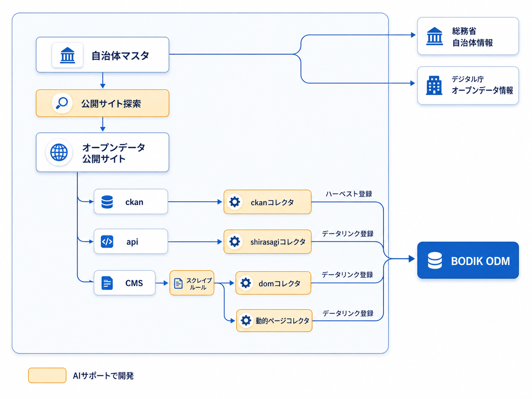532x399 pixels.
Task: Select the ckanコレクタ label
Action: [x=272, y=202]
